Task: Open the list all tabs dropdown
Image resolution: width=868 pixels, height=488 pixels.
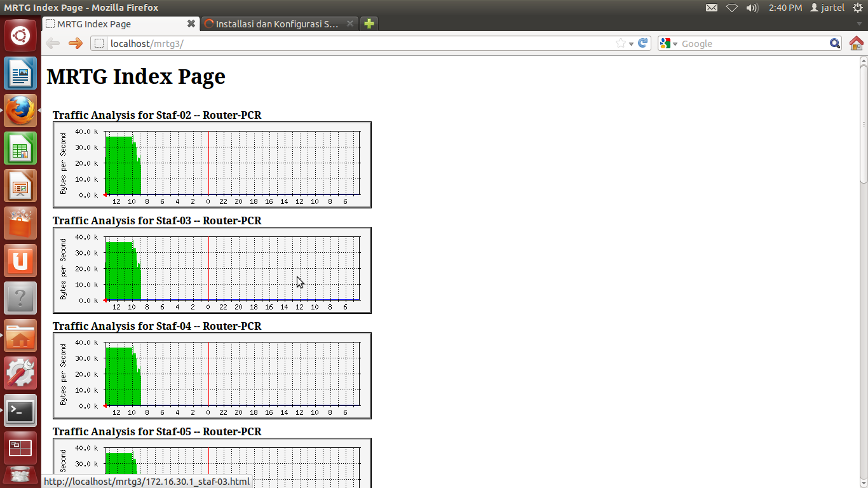Action: point(859,24)
